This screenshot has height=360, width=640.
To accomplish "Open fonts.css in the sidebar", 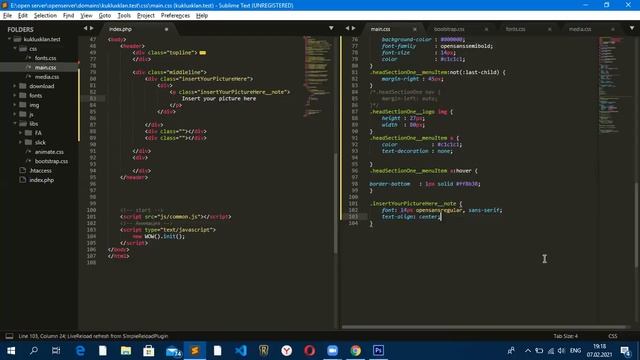I will pyautogui.click(x=45, y=58).
